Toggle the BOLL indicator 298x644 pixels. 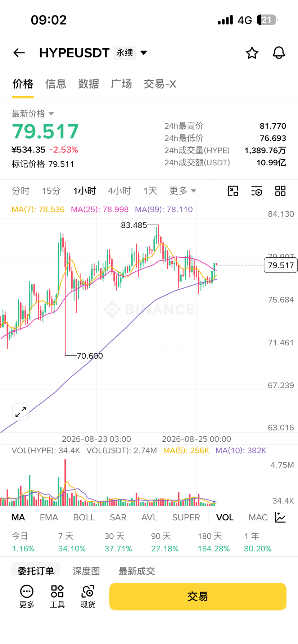84,517
